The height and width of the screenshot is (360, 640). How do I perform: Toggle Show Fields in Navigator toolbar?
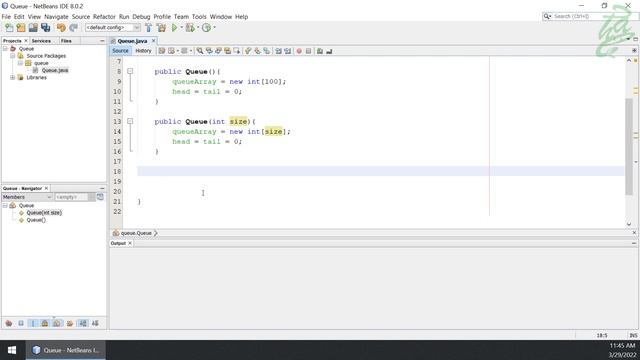tap(21, 323)
